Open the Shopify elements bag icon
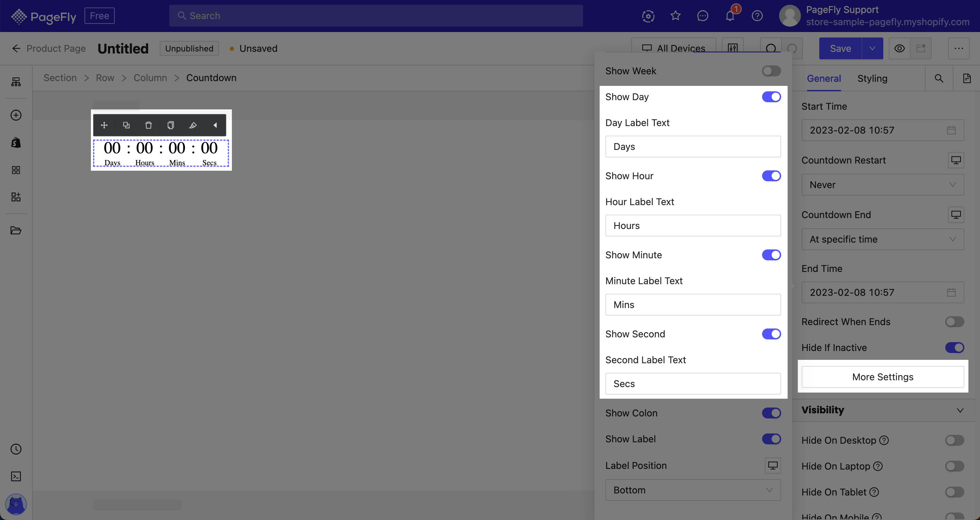The height and width of the screenshot is (520, 980). point(16,142)
